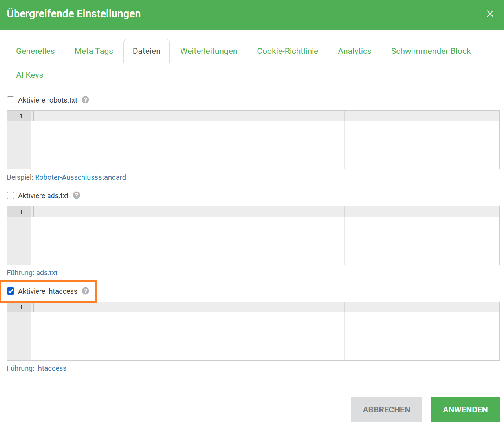Click inside the robots.txt code editor
Viewport: 504px width, 429px height.
click(187, 142)
